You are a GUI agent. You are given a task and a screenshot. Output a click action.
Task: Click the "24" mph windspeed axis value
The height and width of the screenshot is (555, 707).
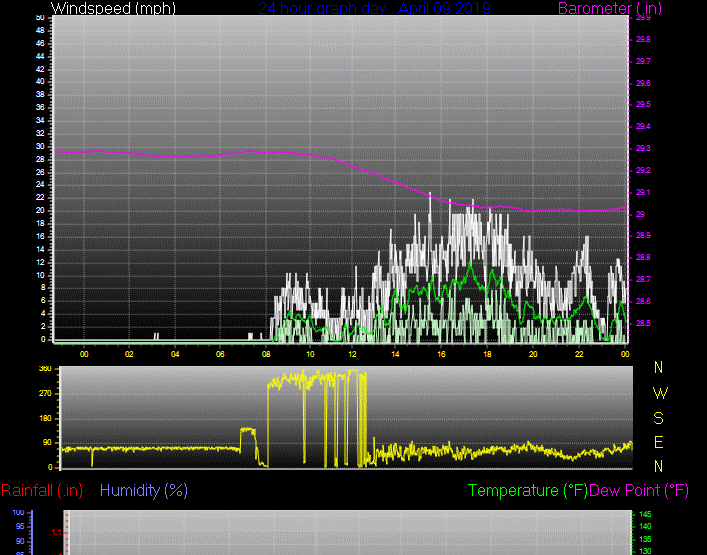coord(40,184)
